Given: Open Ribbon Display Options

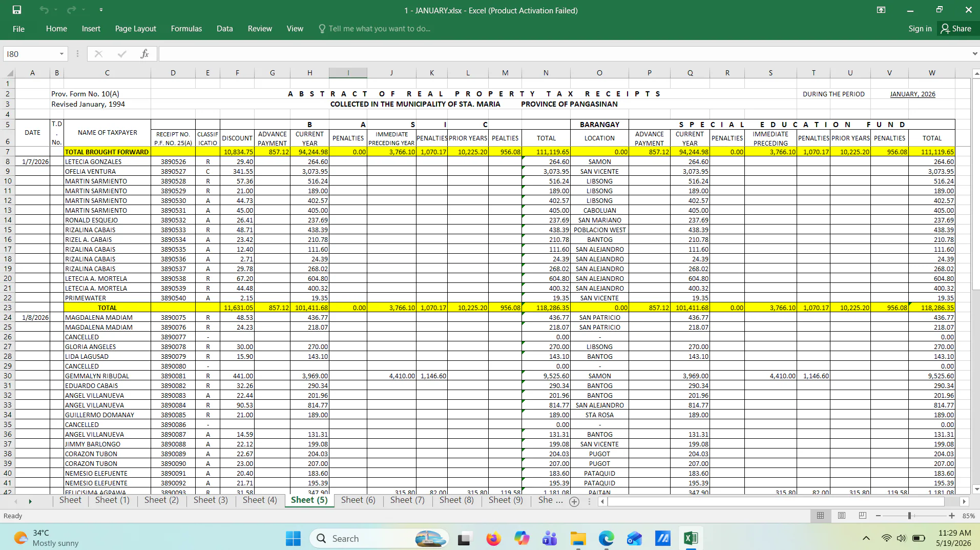Looking at the screenshot, I should (881, 10).
